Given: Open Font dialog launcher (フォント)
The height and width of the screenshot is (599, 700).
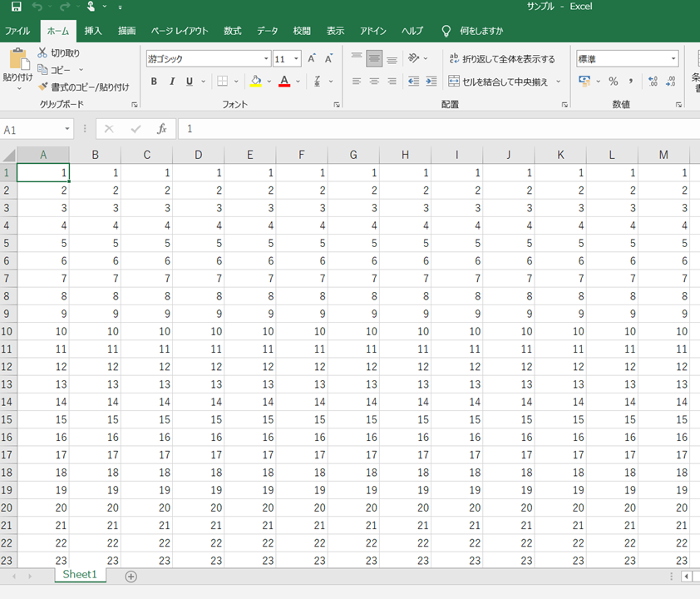Looking at the screenshot, I should 337,105.
